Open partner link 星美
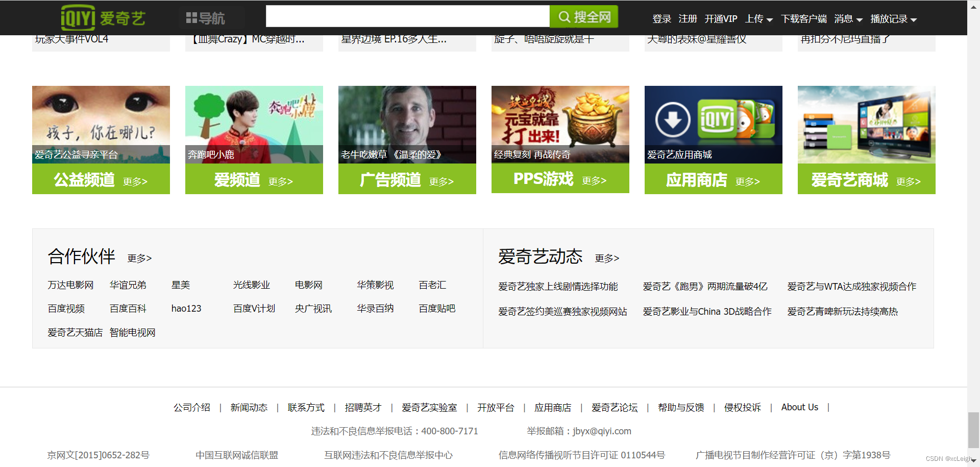 (181, 285)
